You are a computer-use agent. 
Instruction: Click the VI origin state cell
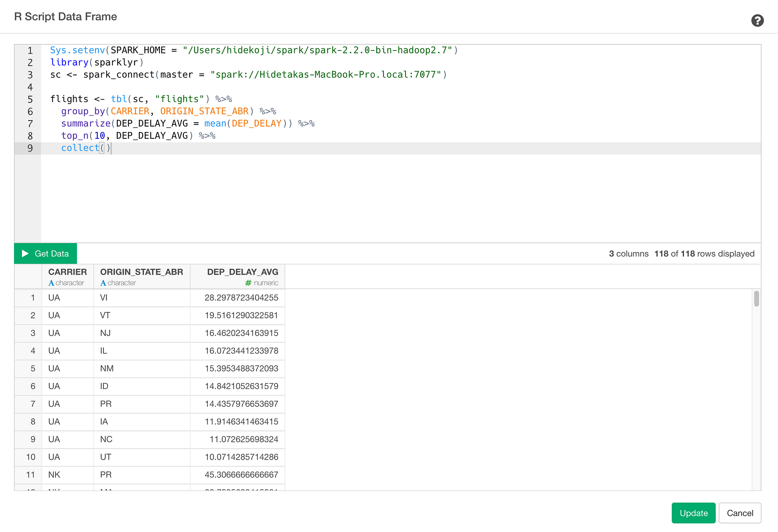(142, 298)
